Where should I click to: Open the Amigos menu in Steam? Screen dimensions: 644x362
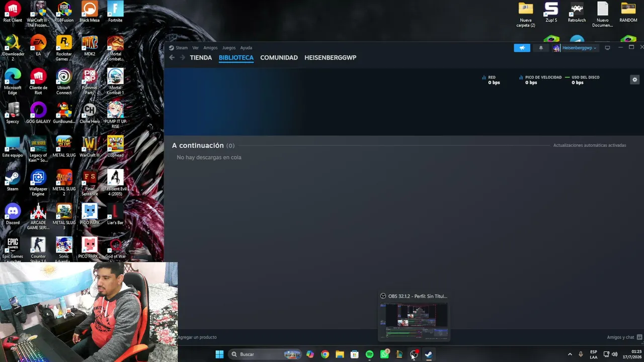click(x=210, y=48)
